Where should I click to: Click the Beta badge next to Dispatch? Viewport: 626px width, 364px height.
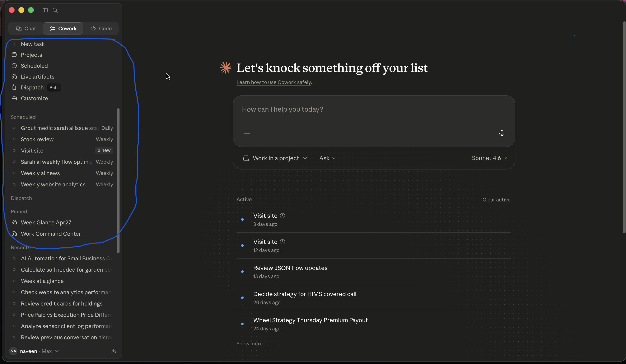(54, 88)
